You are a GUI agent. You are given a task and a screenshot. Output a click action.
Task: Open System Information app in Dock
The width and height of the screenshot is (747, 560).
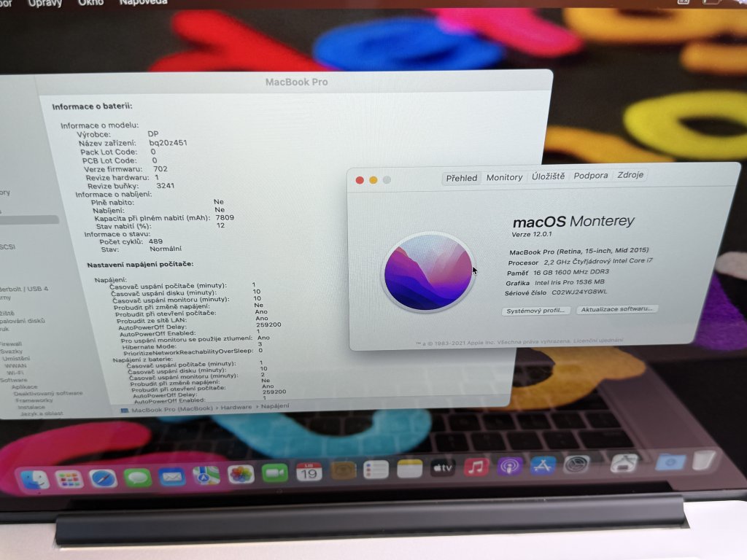tap(624, 462)
